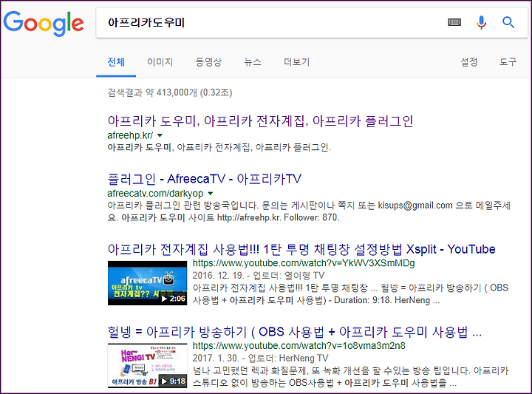The height and width of the screenshot is (394, 532).
Task: Open 아프리카 전자계집 사용법 Xsplit YouTube result
Action: click(x=301, y=249)
